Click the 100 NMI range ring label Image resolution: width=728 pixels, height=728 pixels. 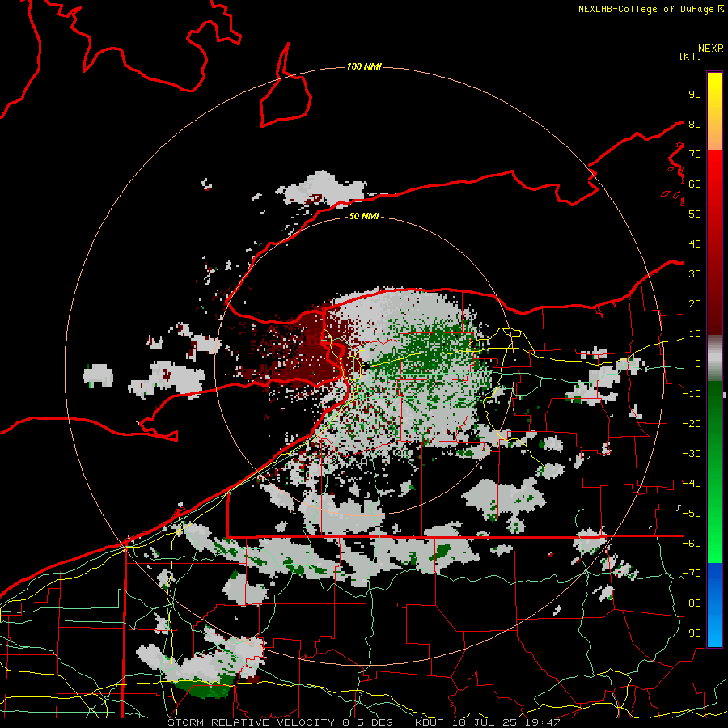(364, 66)
